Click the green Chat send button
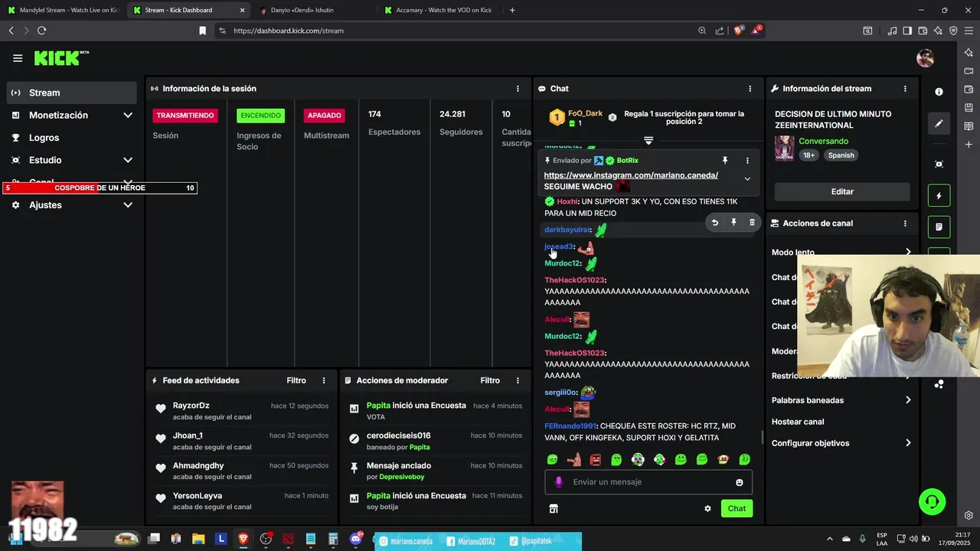The image size is (980, 551). coord(737,508)
